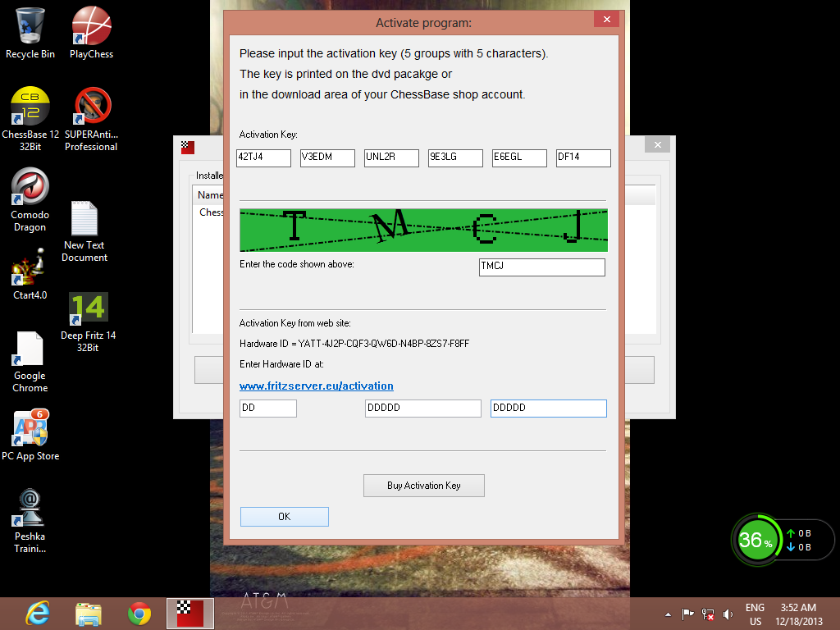Open the volume speaker tray icon
The height and width of the screenshot is (630, 840).
point(728,614)
